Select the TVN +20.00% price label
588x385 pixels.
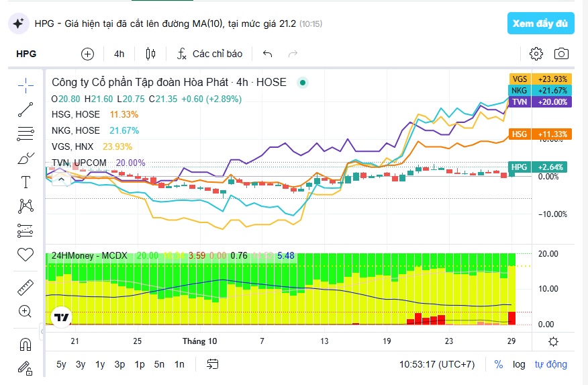(540, 101)
